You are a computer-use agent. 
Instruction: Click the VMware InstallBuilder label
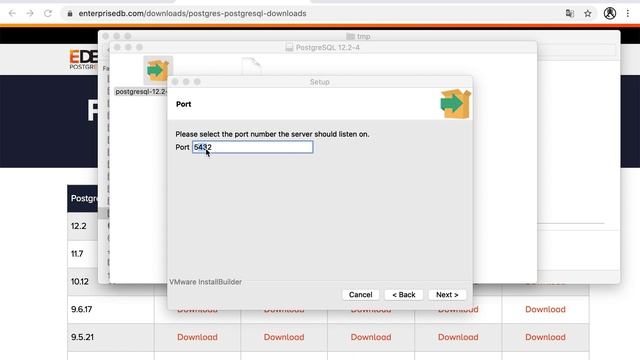click(x=205, y=282)
